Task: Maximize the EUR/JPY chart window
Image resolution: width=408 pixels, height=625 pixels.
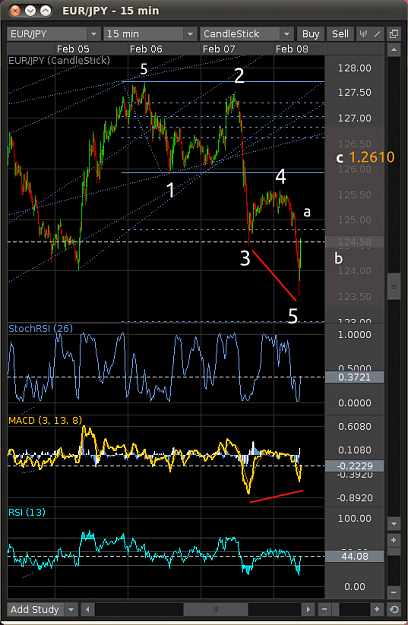Action: tap(46, 11)
